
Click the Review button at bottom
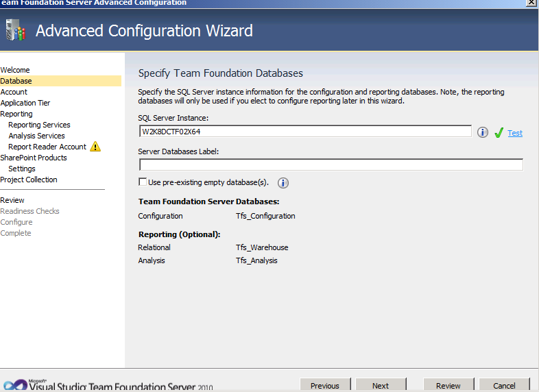coord(448,385)
